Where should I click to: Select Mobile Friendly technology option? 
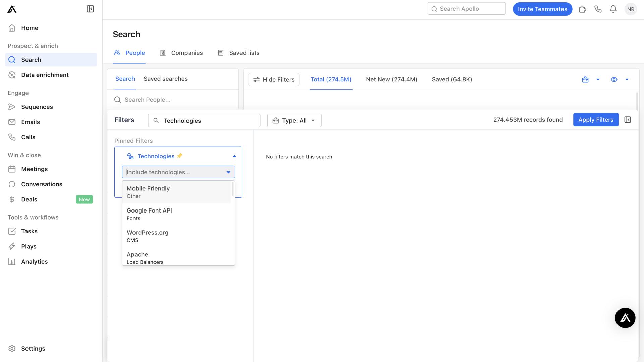click(x=176, y=192)
